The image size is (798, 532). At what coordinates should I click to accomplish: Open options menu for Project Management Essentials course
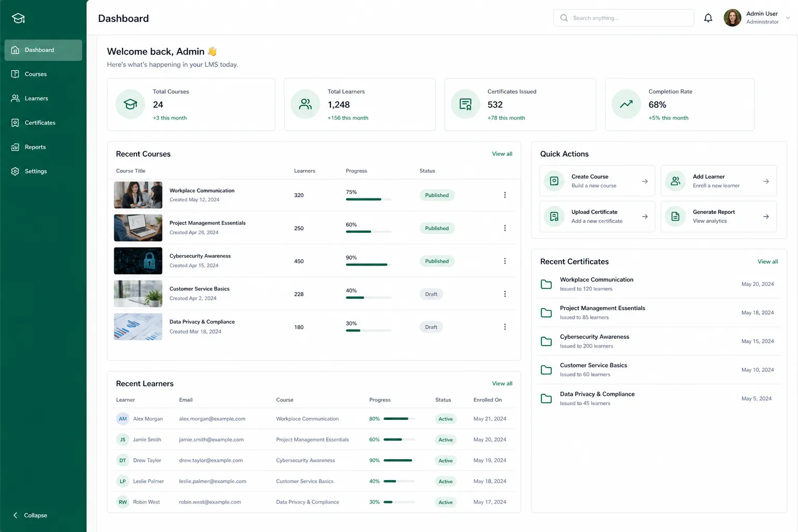[x=505, y=228]
